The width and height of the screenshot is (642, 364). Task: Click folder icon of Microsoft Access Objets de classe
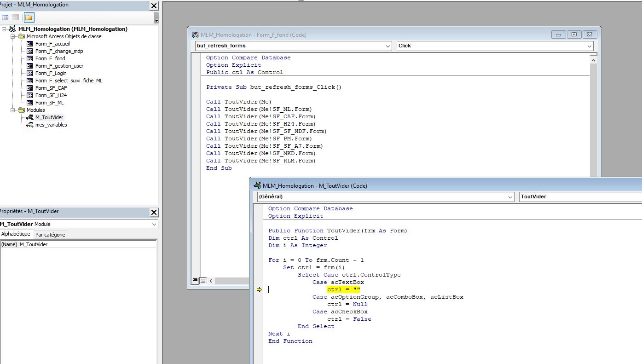click(x=21, y=36)
